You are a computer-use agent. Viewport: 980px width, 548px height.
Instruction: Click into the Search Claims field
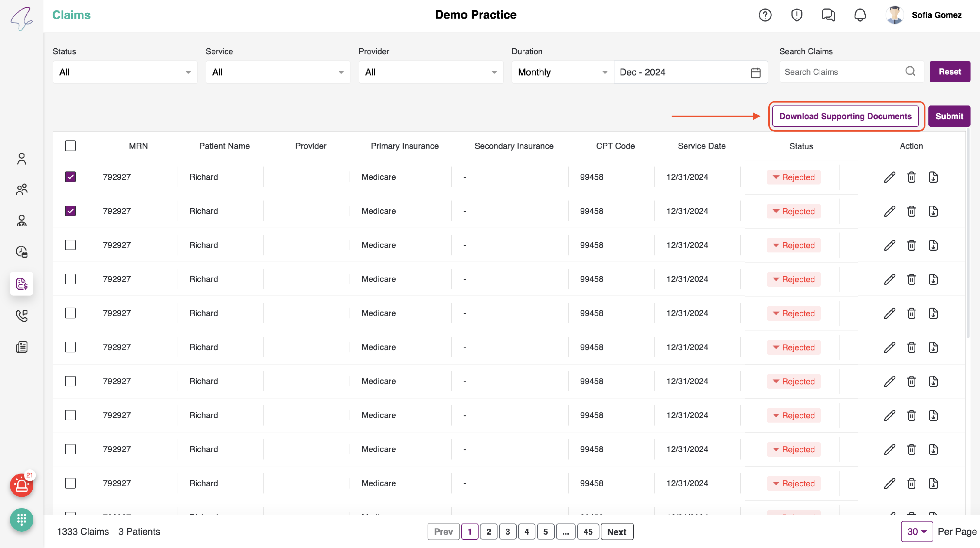tap(843, 72)
